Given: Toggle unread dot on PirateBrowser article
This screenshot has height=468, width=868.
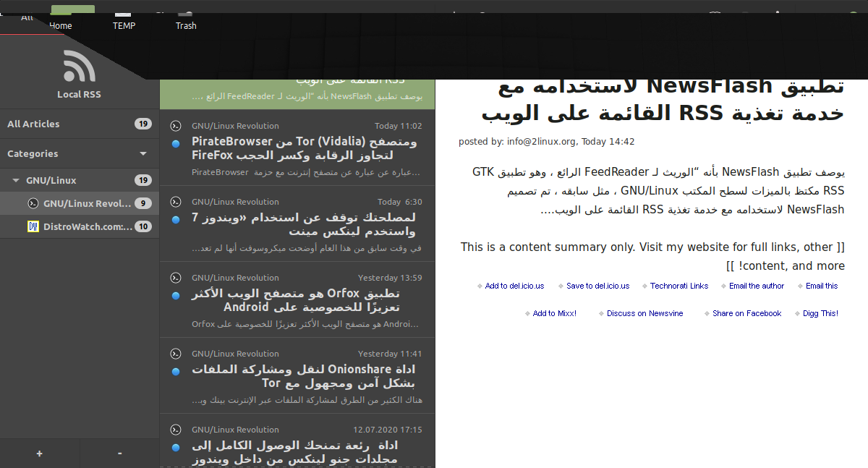Looking at the screenshot, I should coord(176,144).
